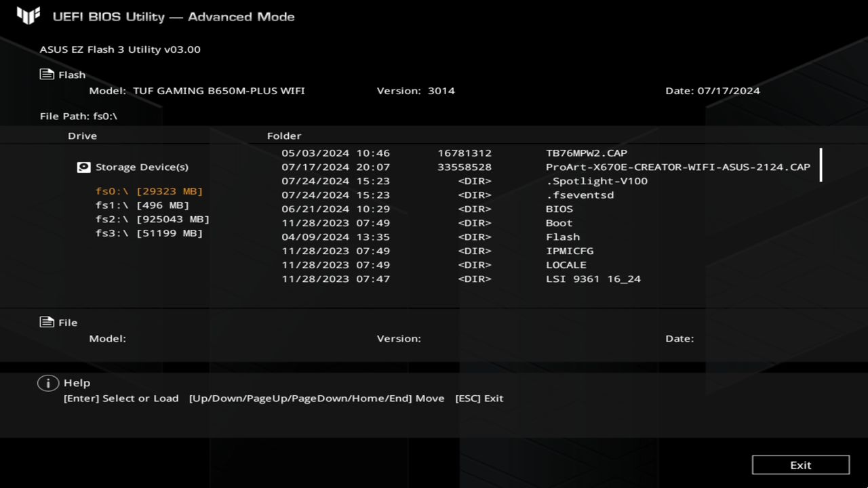Select drive fs2:\ [925043 MB]
868x488 pixels.
coord(153,220)
